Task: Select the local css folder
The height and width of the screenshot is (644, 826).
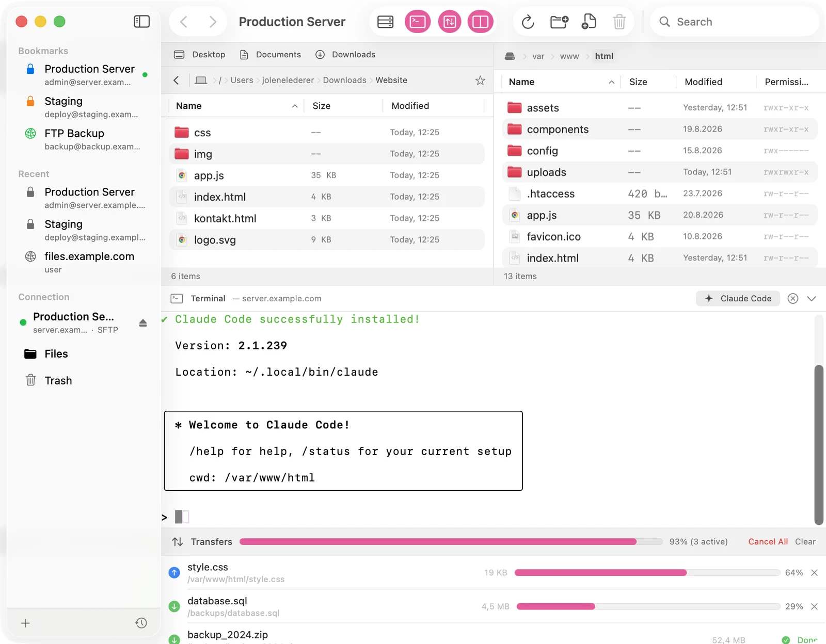Action: [x=327, y=133]
